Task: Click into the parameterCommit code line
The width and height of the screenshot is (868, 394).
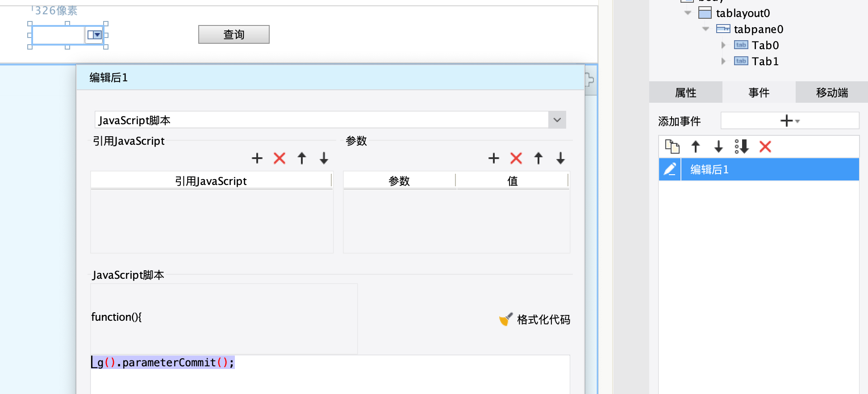Action: pyautogui.click(x=163, y=362)
